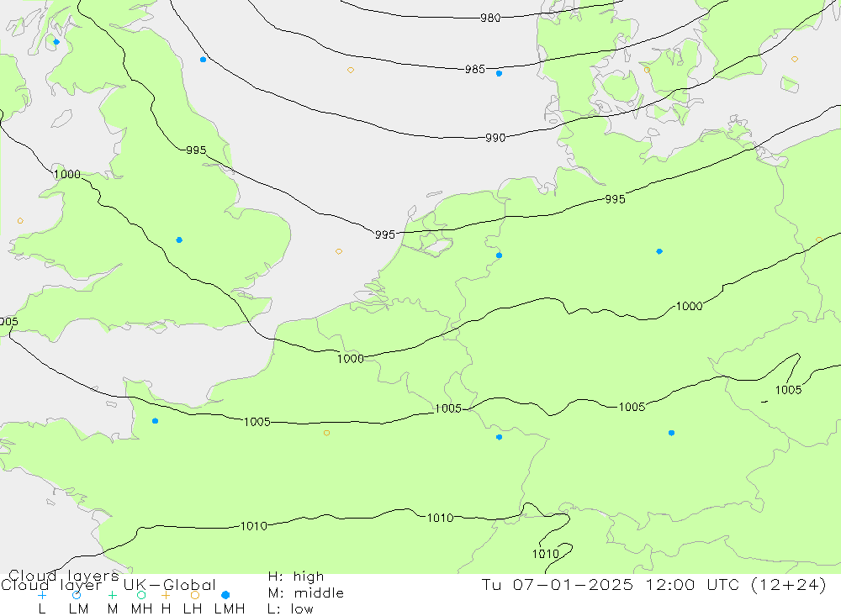Select blue cloud marker near Dutch-German border
The width and height of the screenshot is (841, 616).
click(499, 255)
